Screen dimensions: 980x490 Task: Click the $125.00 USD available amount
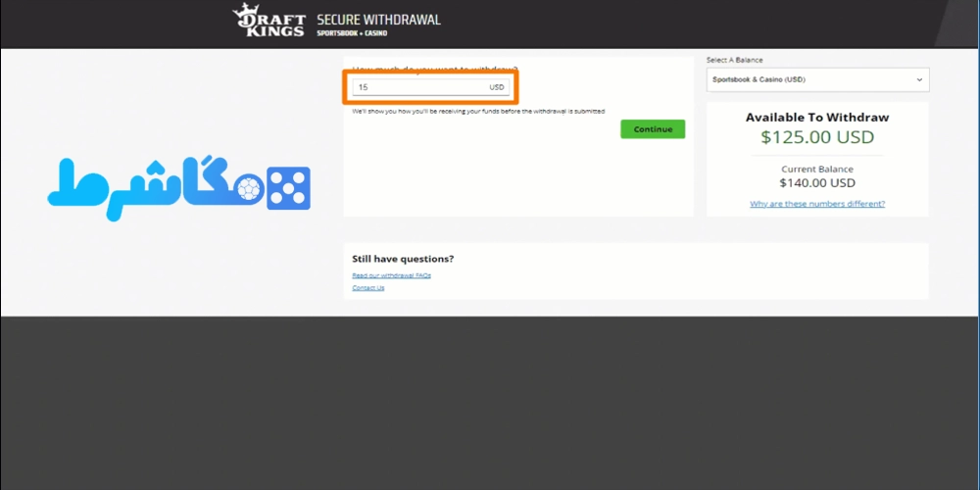click(817, 137)
